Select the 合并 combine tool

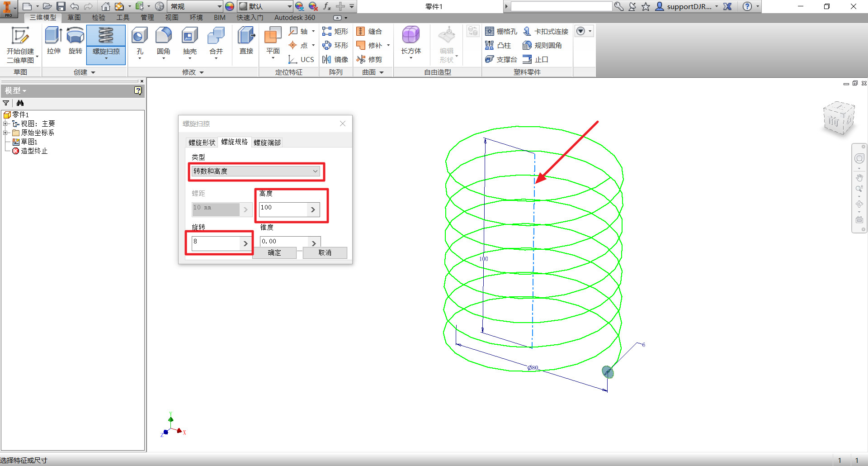[x=216, y=42]
